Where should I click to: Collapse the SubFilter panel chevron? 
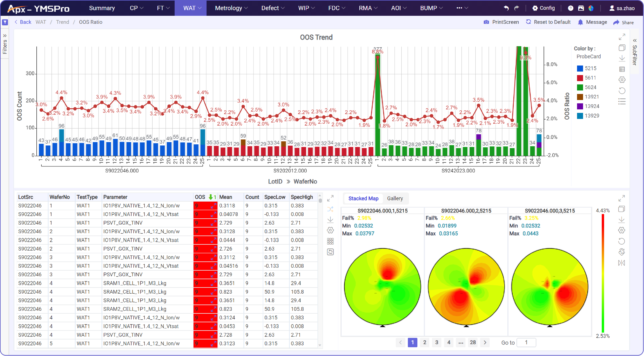[635, 41]
